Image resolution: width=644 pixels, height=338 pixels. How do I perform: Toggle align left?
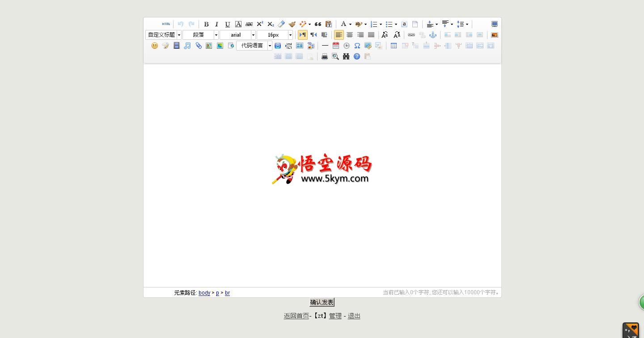tap(339, 35)
